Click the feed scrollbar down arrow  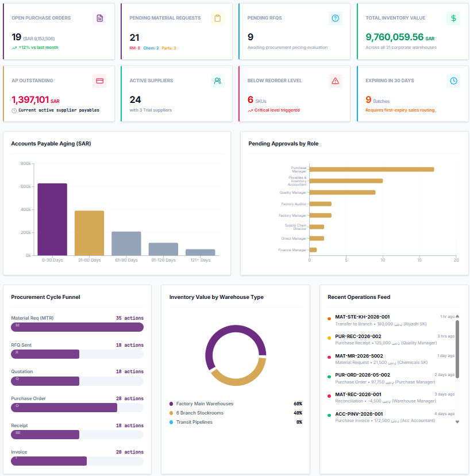point(457,421)
